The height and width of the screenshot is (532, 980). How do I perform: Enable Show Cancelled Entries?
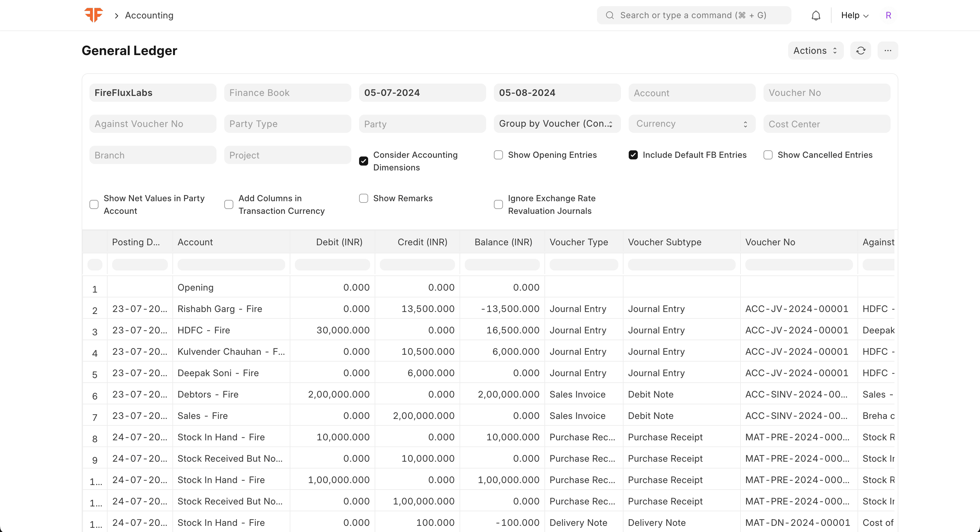(x=768, y=155)
